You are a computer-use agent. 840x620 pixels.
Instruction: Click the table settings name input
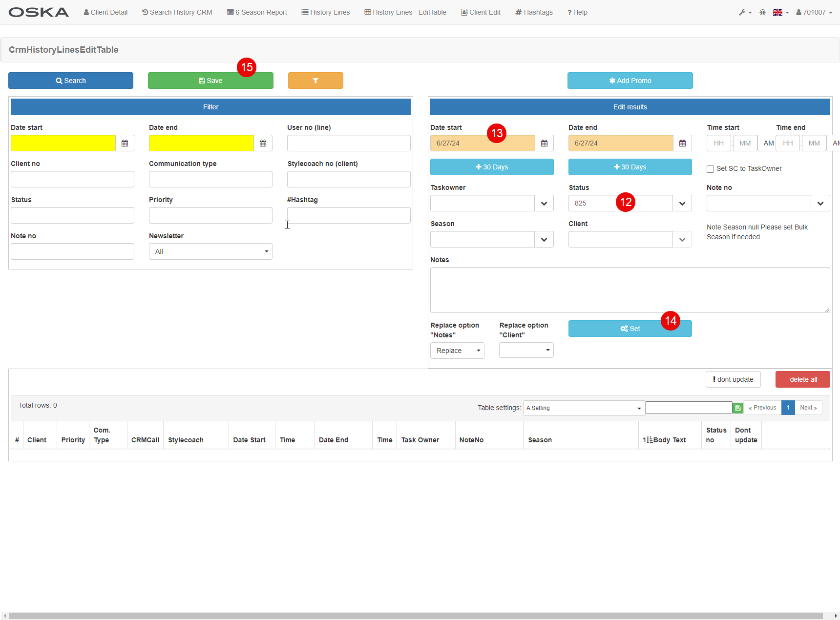689,408
